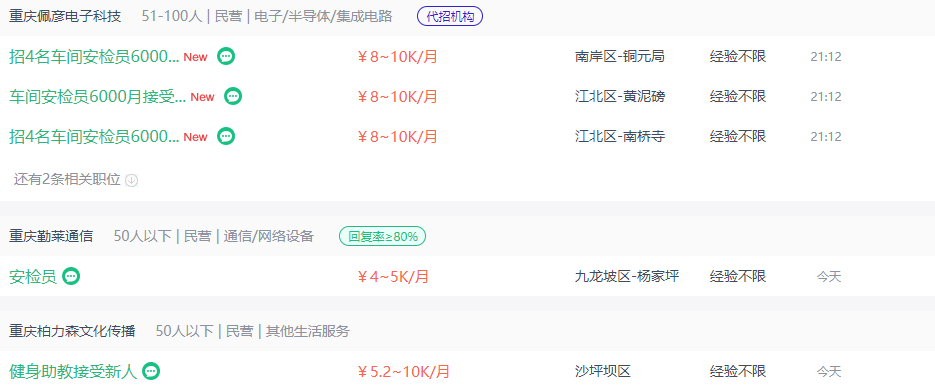Visit company page 重庆勤莱通信
935x390 pixels.
coord(51,236)
